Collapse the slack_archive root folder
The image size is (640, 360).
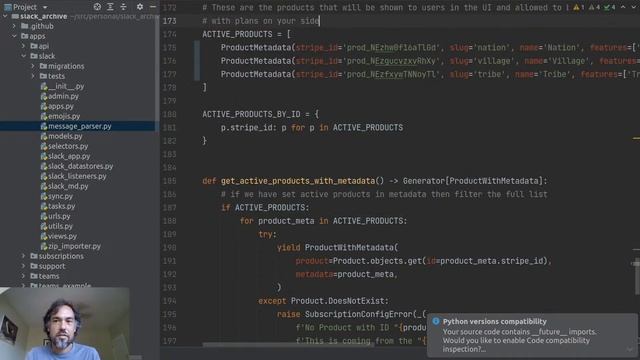(x=5, y=16)
